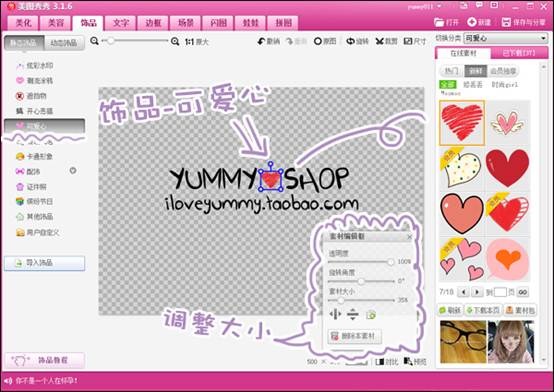Switch to the downloaded (已下载) materials tab
This screenshot has height=392, width=554.
click(519, 53)
